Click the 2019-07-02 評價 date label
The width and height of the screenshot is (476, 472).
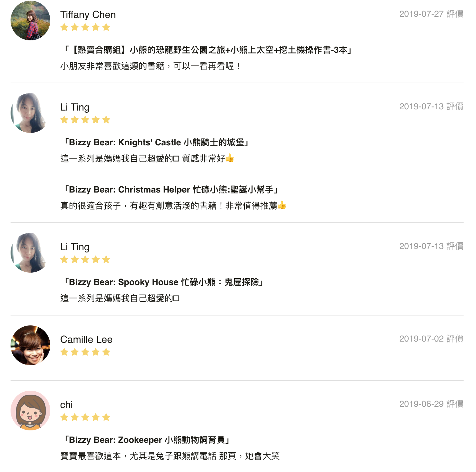coord(431,339)
